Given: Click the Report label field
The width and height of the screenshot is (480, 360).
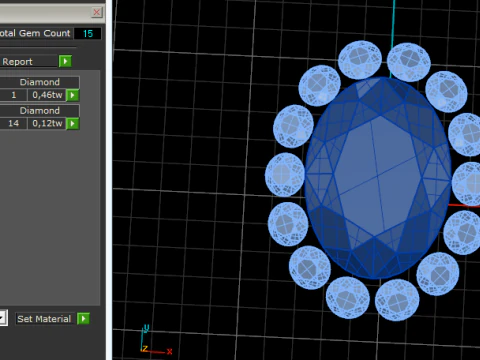Looking at the screenshot, I should 28,62.
